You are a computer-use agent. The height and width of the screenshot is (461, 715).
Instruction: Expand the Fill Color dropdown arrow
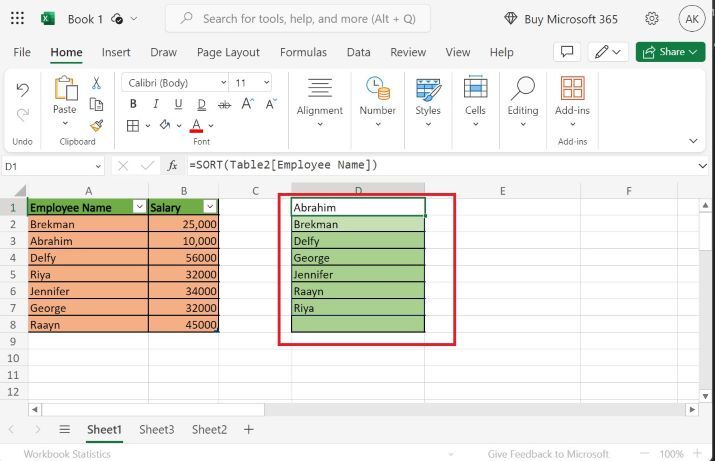click(x=179, y=125)
